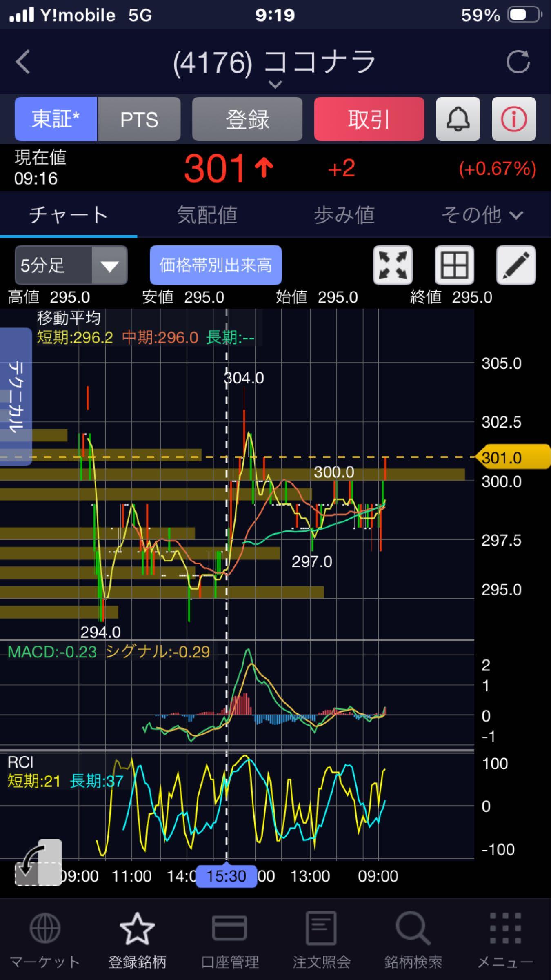
Task: Switch to 歩み値 tab
Action: (x=344, y=215)
